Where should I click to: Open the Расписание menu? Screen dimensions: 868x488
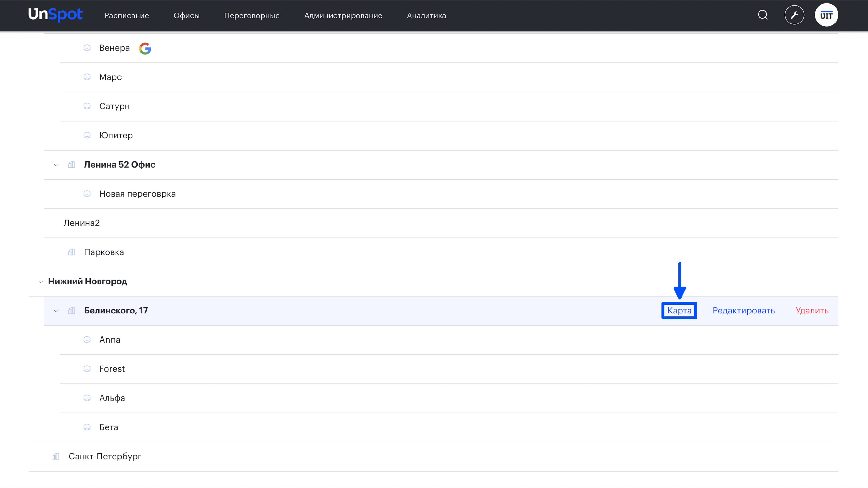tap(127, 15)
